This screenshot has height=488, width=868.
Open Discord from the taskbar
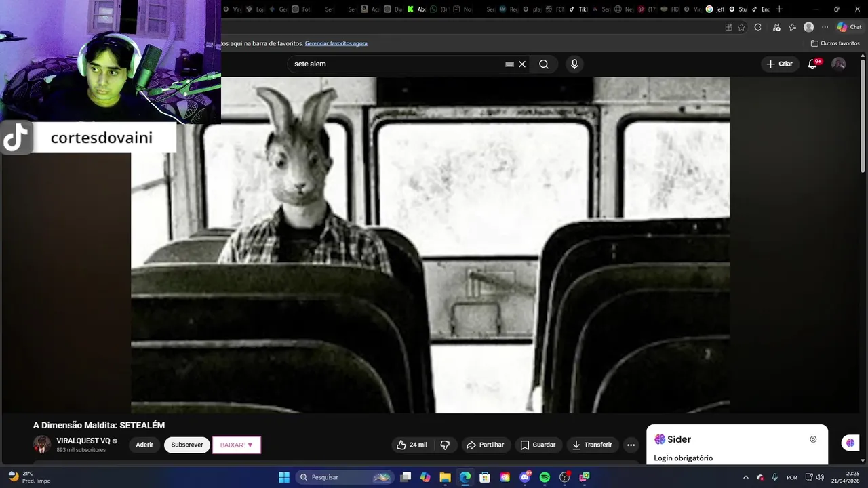pyautogui.click(x=525, y=477)
